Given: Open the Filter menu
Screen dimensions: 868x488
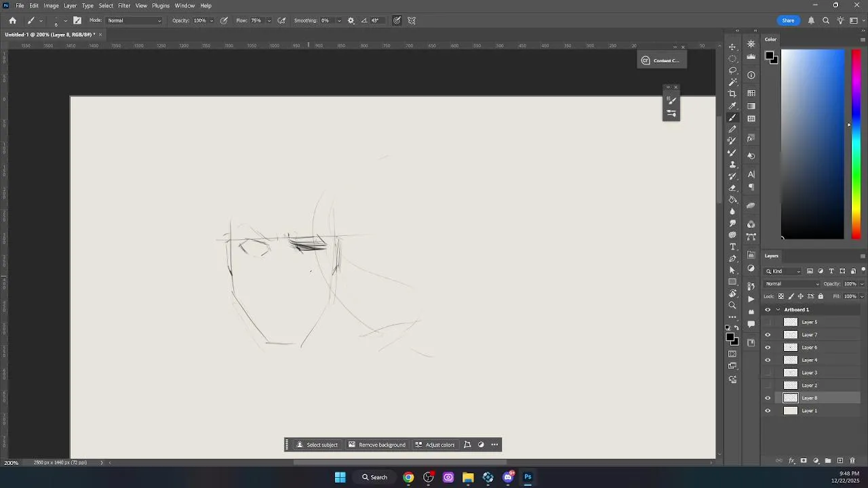Looking at the screenshot, I should coord(124,5).
